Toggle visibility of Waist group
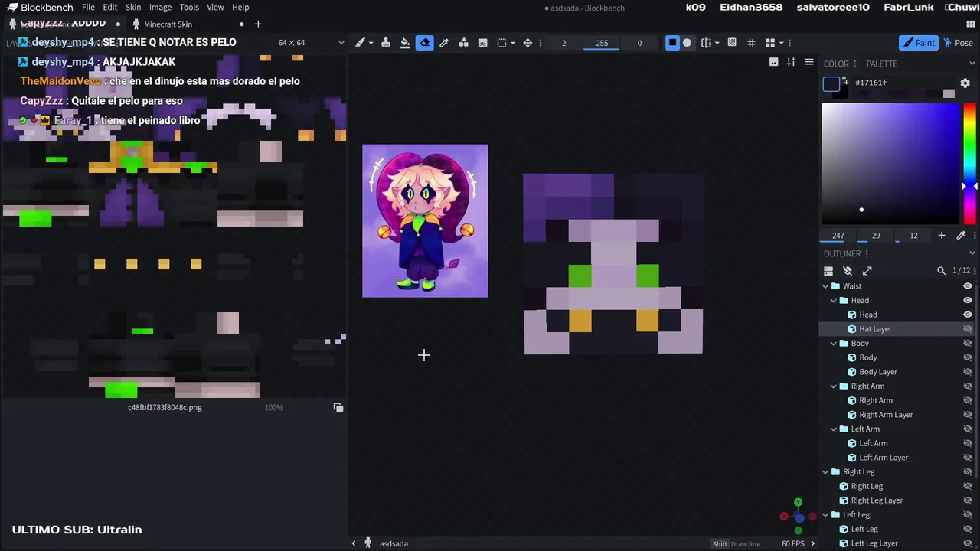The width and height of the screenshot is (980, 551). pyautogui.click(x=968, y=286)
